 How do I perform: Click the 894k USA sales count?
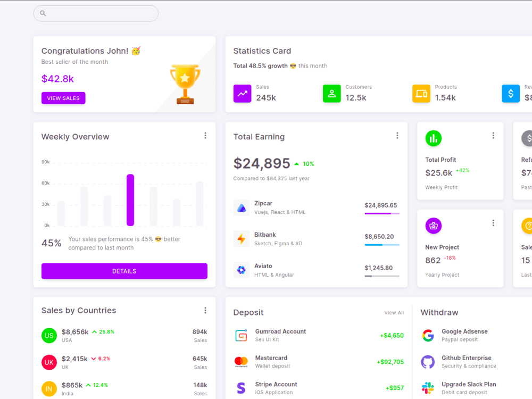click(200, 332)
